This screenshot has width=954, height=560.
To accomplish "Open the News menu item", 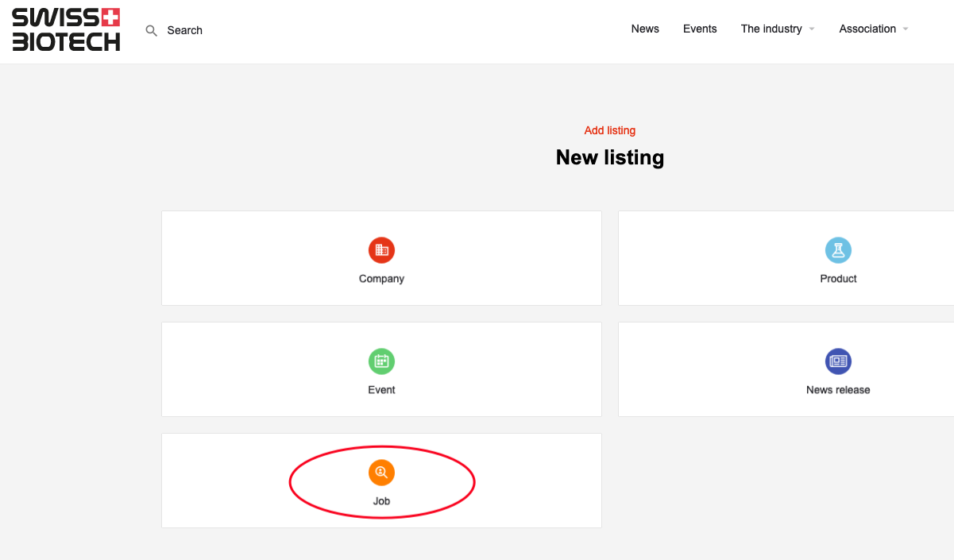I will (x=645, y=29).
